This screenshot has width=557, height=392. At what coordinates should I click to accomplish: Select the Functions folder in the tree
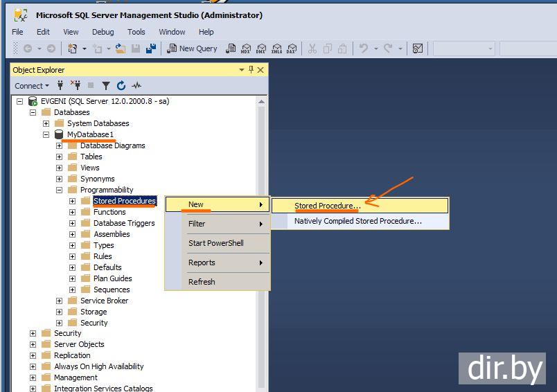coord(109,212)
